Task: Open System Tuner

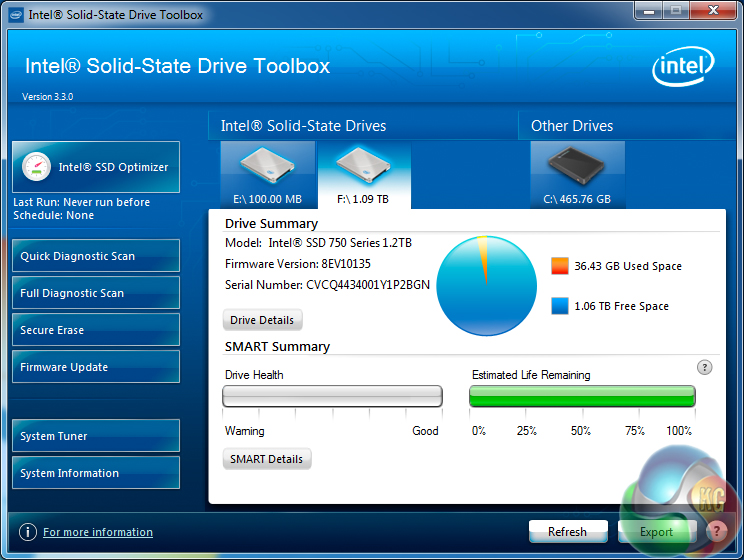Action: (96, 436)
